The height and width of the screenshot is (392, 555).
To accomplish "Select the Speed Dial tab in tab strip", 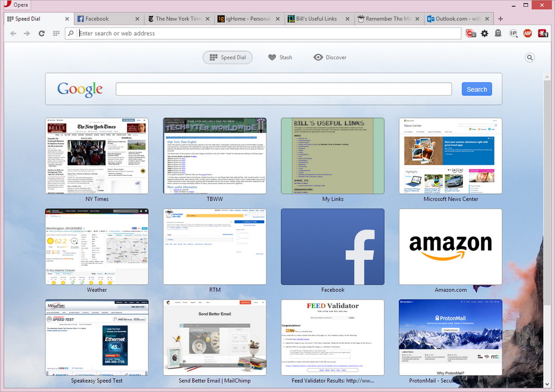I will coord(34,19).
